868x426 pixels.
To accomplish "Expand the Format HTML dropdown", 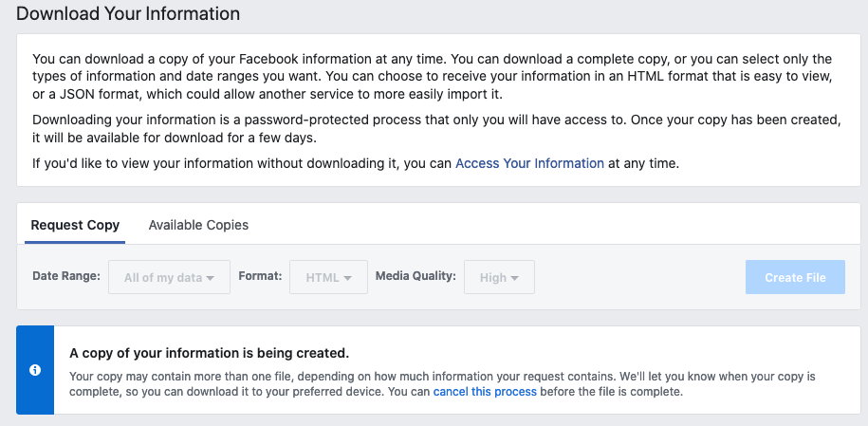I will [x=328, y=278].
